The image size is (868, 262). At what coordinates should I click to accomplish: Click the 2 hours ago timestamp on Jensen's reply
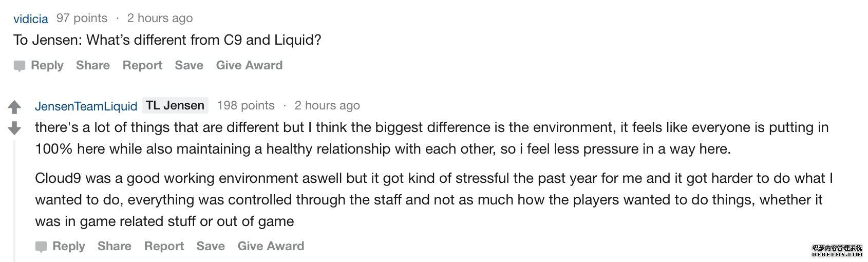[x=327, y=105]
